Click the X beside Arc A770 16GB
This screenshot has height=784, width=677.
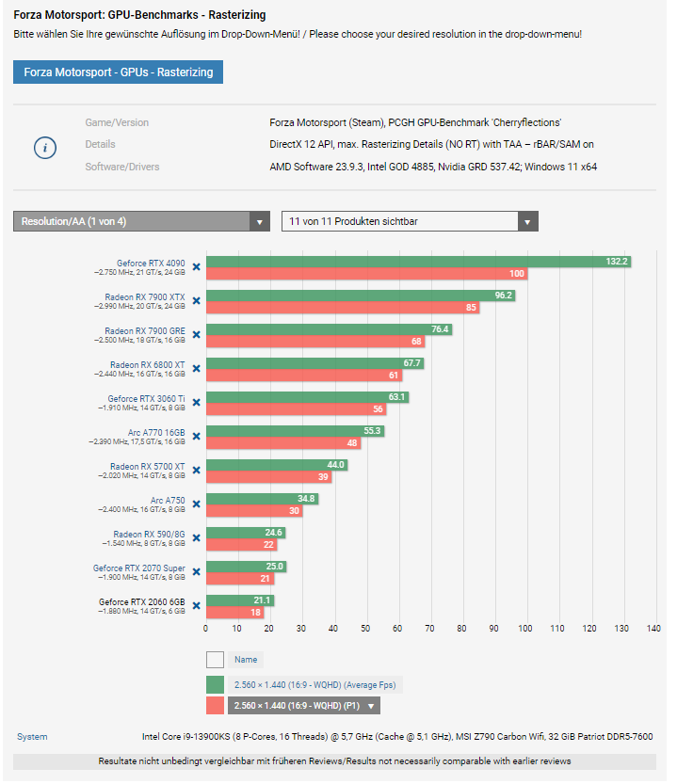(197, 437)
